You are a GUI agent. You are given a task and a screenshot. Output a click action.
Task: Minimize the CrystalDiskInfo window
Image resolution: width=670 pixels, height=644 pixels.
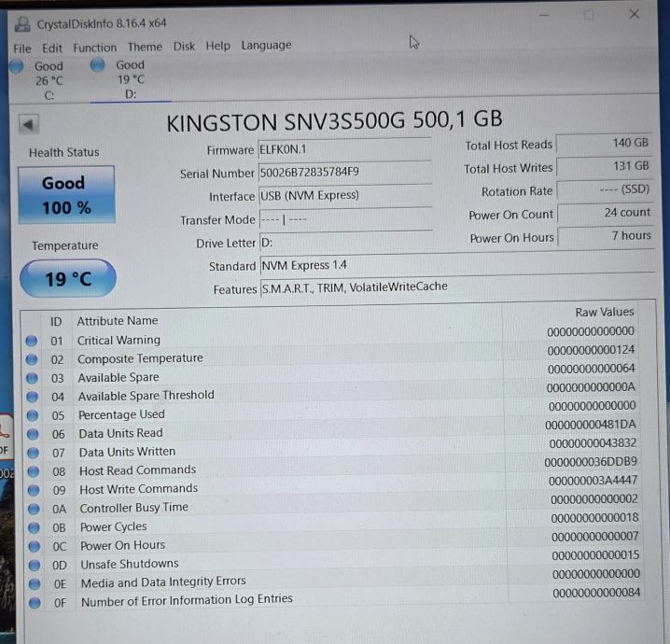click(x=544, y=16)
